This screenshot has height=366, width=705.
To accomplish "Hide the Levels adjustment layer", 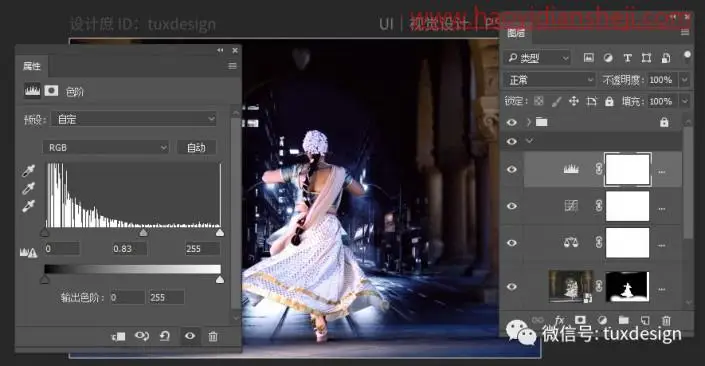I will coord(512,170).
